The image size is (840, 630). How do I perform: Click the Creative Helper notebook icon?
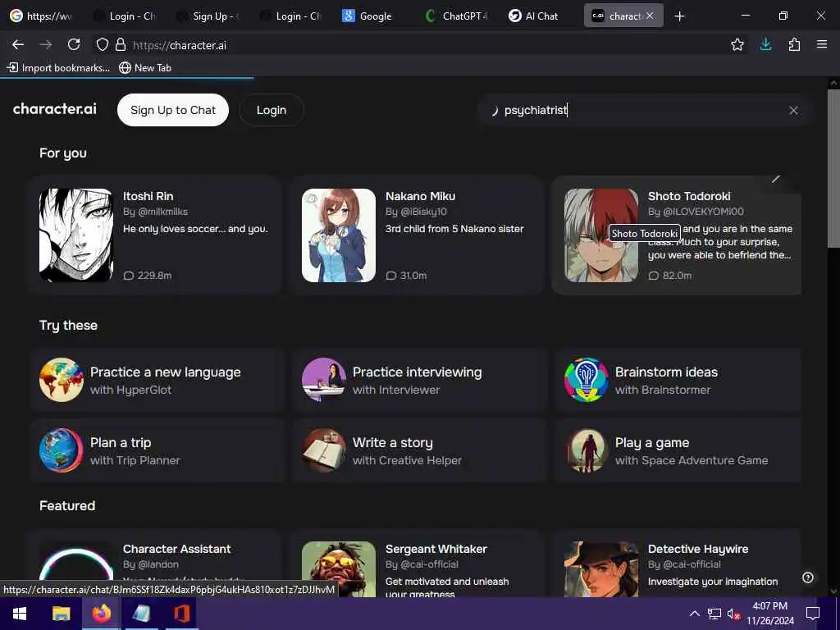coord(323,450)
